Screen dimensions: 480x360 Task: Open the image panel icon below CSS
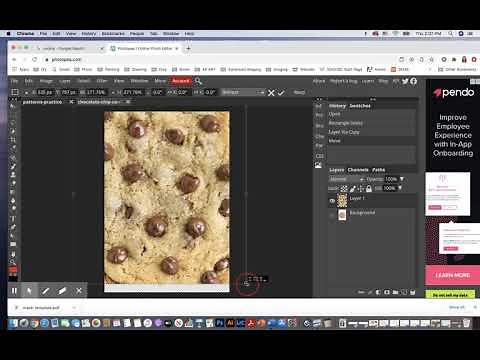point(319,165)
